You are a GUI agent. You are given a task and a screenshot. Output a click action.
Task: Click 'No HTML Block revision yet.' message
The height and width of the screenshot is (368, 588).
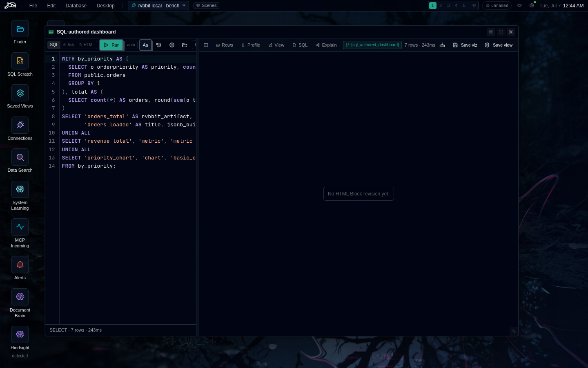tap(359, 194)
